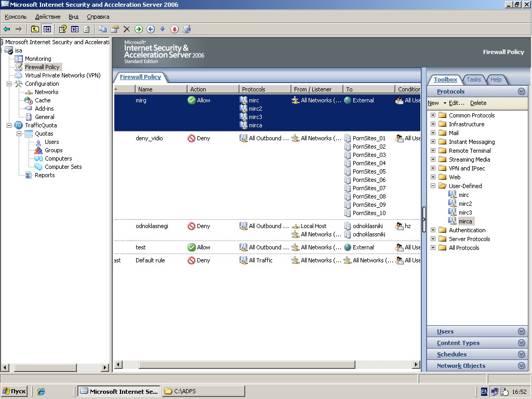
Task: Click the copy pages toolbar icon
Action: point(102,29)
